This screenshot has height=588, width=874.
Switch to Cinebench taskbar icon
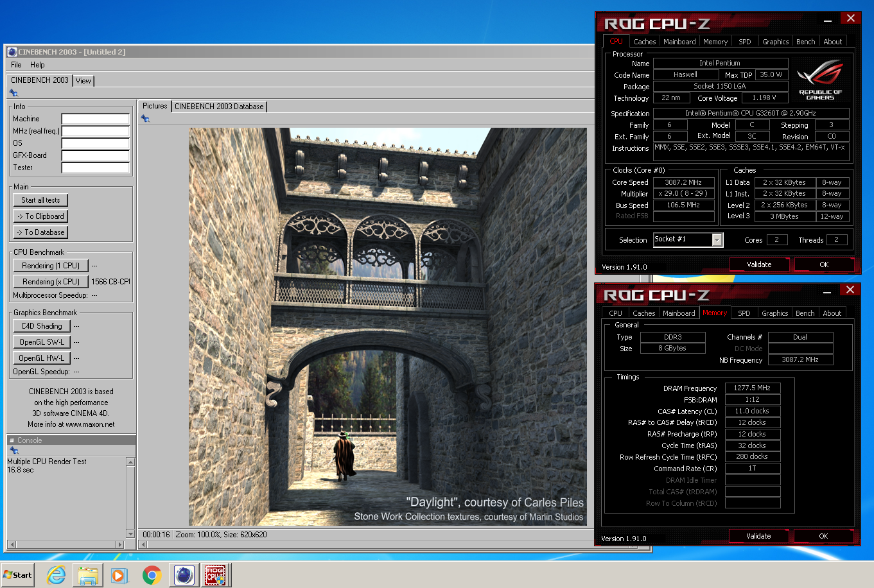coord(184,575)
